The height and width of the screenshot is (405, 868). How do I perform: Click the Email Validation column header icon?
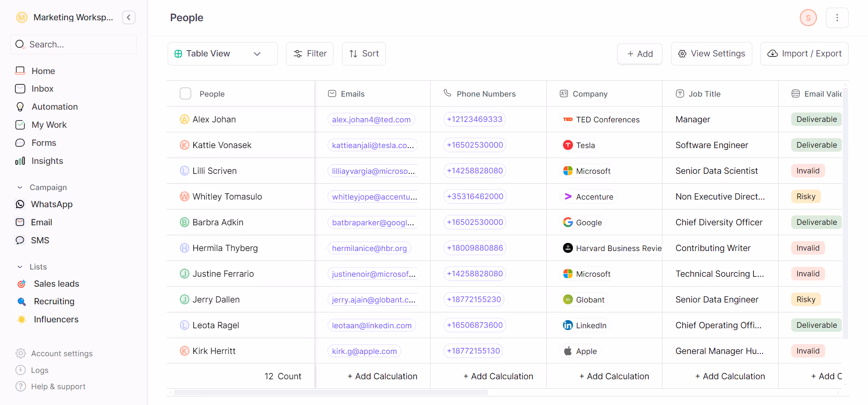[x=795, y=93]
